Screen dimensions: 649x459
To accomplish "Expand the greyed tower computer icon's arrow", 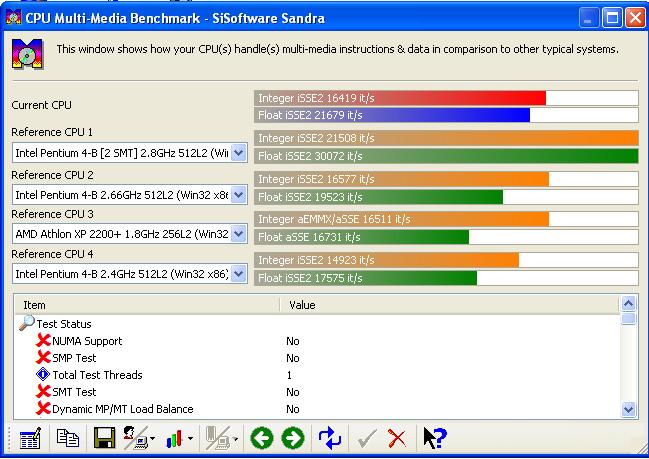I will 236,439.
